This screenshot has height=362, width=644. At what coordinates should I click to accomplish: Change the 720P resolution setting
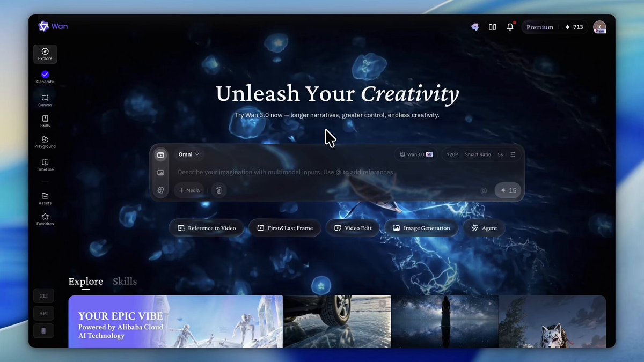[452, 154]
